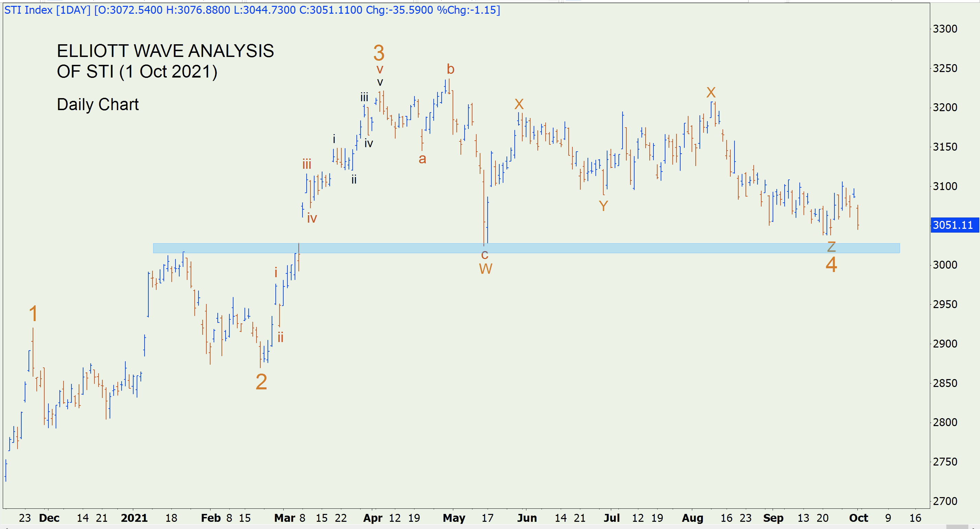980x529 pixels.
Task: Click the 2800 price axis value
Action: (x=945, y=422)
